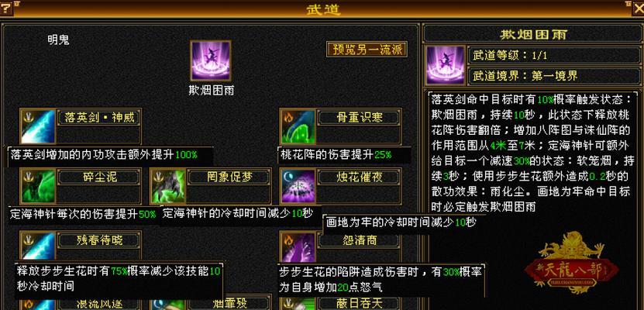The width and height of the screenshot is (644, 310).
Task: Select the 骨重识寒 skill icon
Action: tap(298, 126)
